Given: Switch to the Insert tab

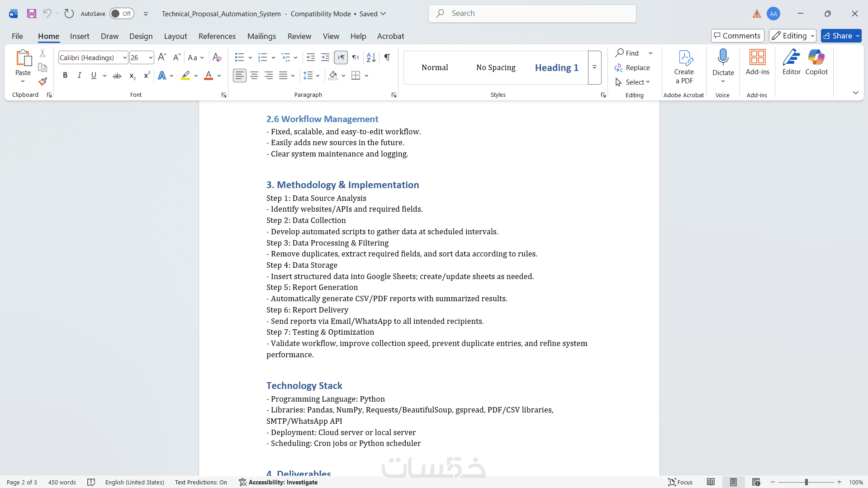Looking at the screenshot, I should pos(80,36).
